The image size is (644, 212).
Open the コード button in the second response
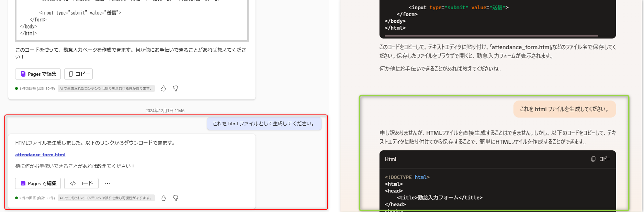point(81,183)
